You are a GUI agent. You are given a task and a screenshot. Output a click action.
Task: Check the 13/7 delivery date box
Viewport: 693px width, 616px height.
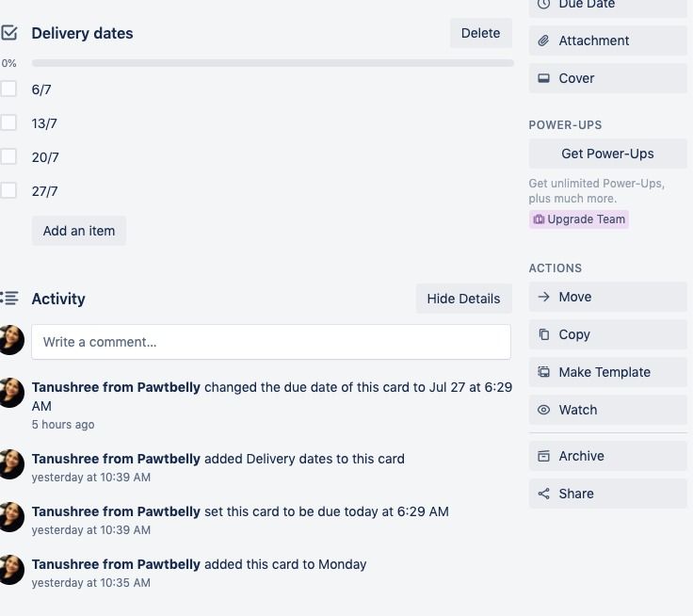tap(8, 122)
